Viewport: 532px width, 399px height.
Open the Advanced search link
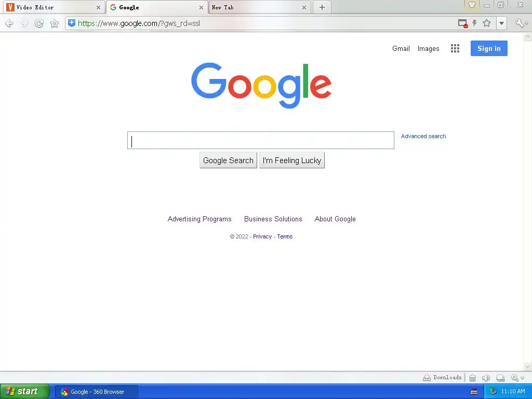click(423, 136)
